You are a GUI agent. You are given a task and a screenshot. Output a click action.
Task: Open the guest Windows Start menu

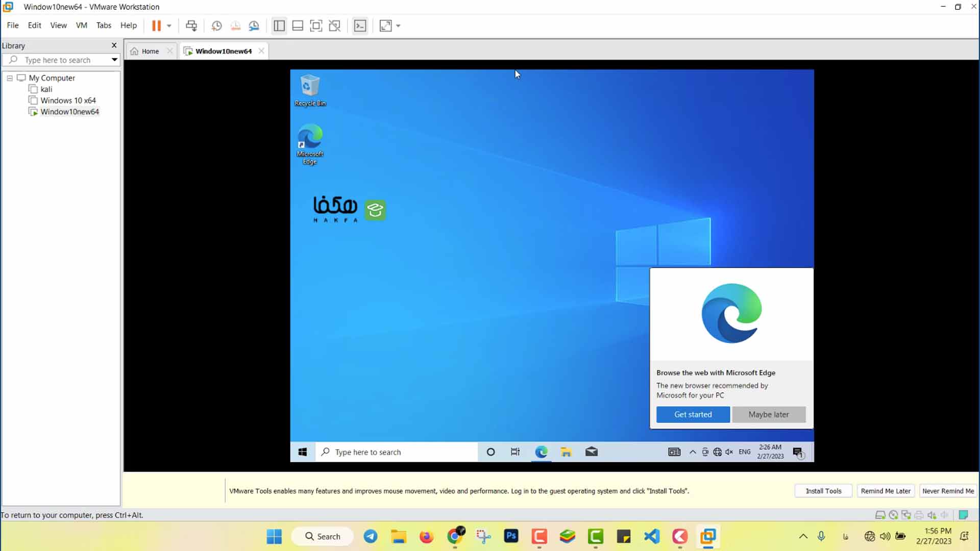point(303,452)
